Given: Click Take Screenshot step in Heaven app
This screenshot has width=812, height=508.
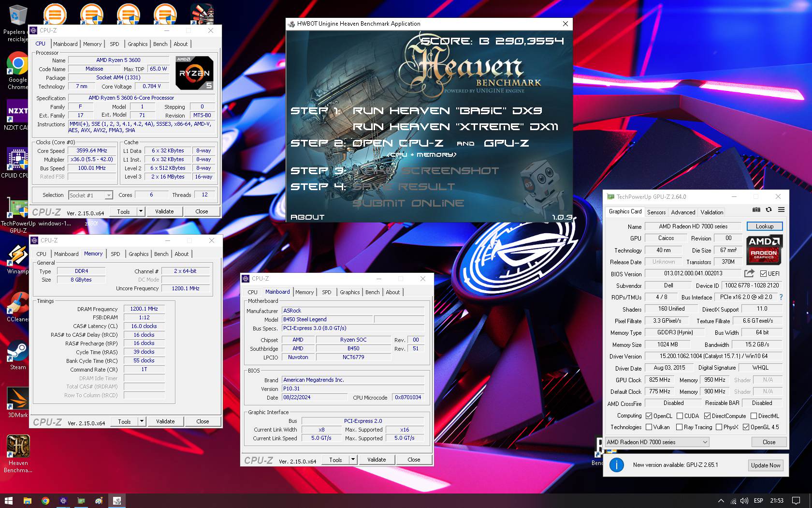Looking at the screenshot, I should [x=426, y=171].
